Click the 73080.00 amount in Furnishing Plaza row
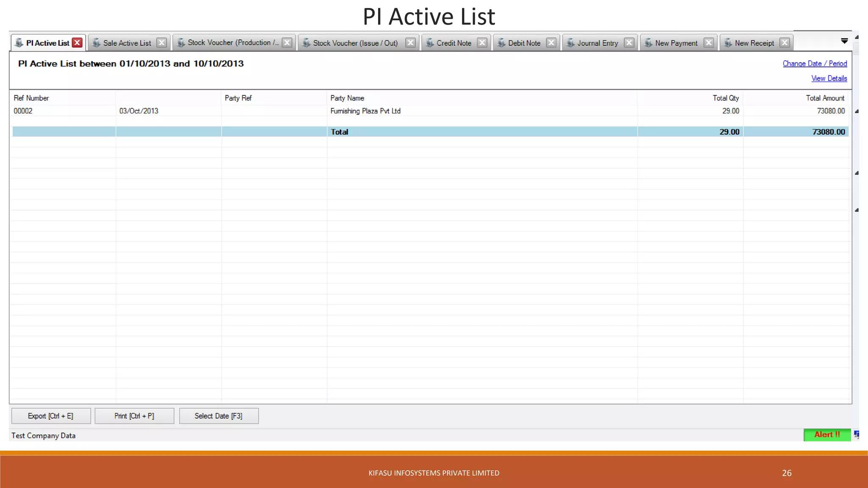Image resolution: width=868 pixels, height=488 pixels. [x=831, y=111]
